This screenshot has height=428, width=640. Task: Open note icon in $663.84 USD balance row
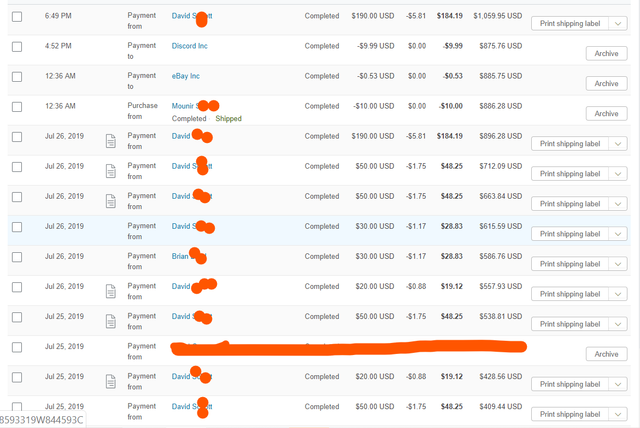[x=111, y=201]
